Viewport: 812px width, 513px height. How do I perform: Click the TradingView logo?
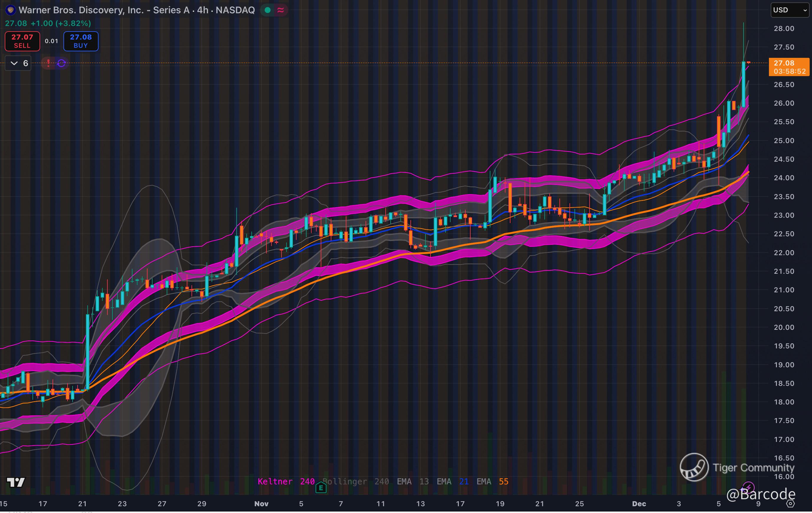click(16, 482)
